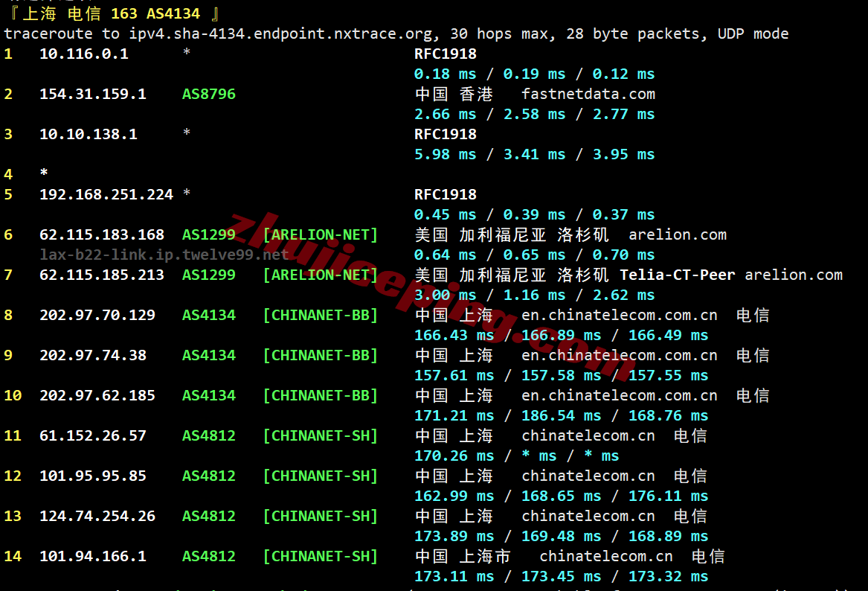
Task: Click the IP 62.115.183.168
Action: (102, 235)
